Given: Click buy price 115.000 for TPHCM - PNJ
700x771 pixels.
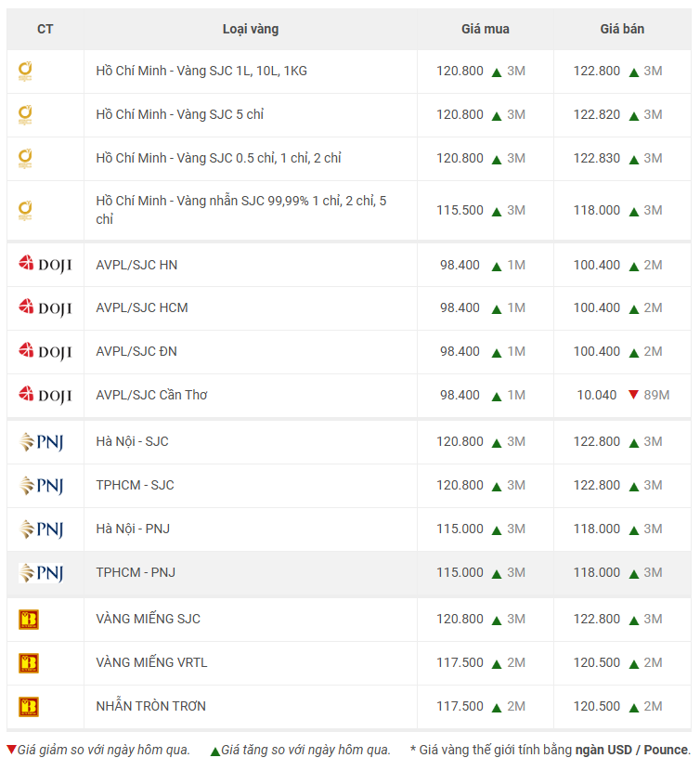Looking at the screenshot, I should [x=460, y=573].
